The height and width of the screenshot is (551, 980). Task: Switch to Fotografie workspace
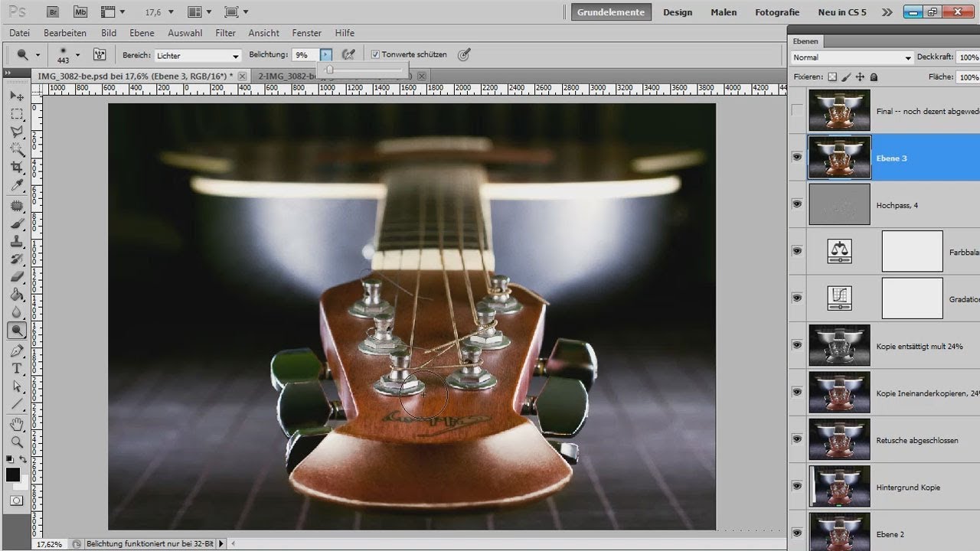(777, 12)
